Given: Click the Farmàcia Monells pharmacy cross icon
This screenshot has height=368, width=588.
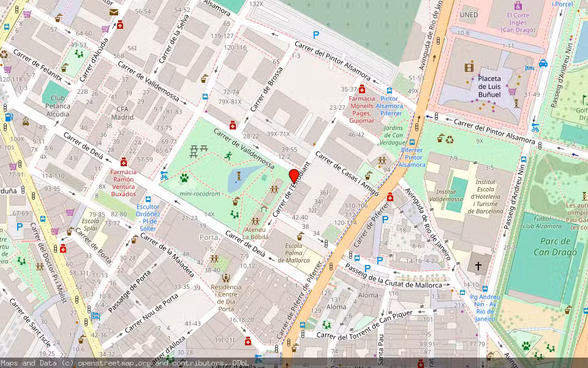Looking at the screenshot, I should tap(361, 89).
